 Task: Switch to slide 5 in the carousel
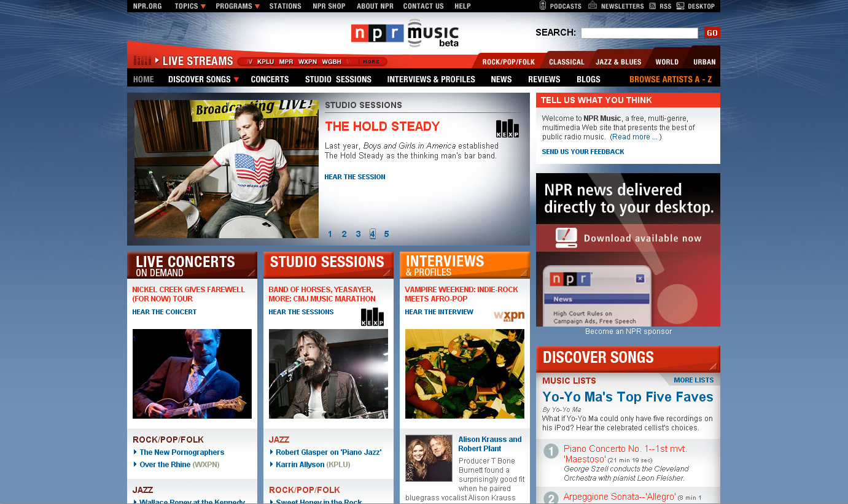pos(386,234)
